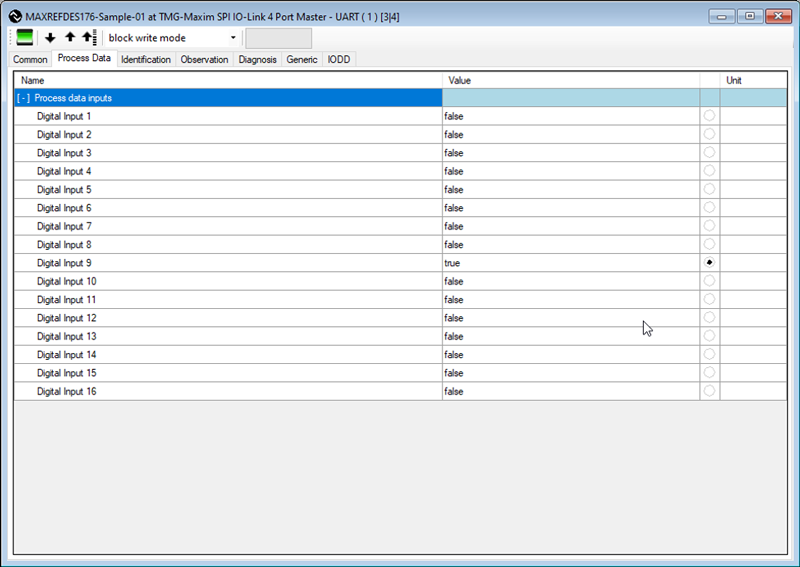Viewport: 800px width, 567px height.
Task: Click the blank button beside the mode dropdown
Action: (x=279, y=38)
